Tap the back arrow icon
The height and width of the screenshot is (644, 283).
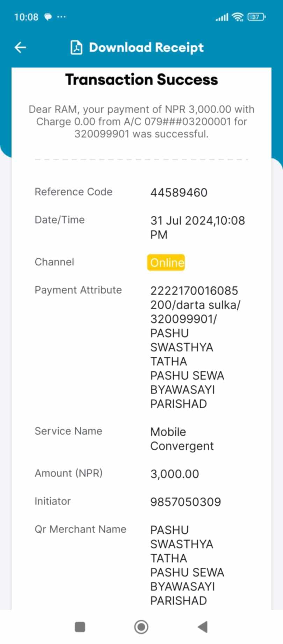pos(20,47)
